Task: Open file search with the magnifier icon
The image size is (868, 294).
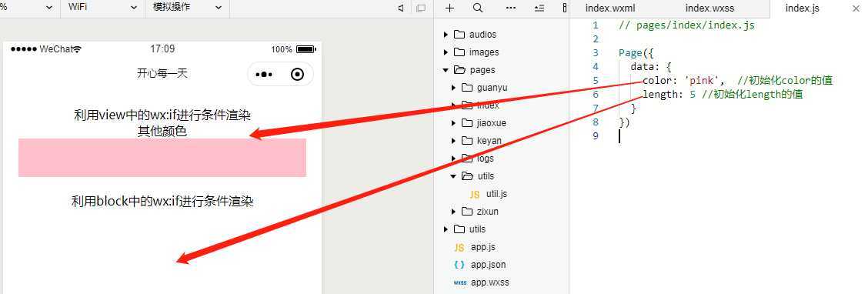Action: click(x=478, y=8)
